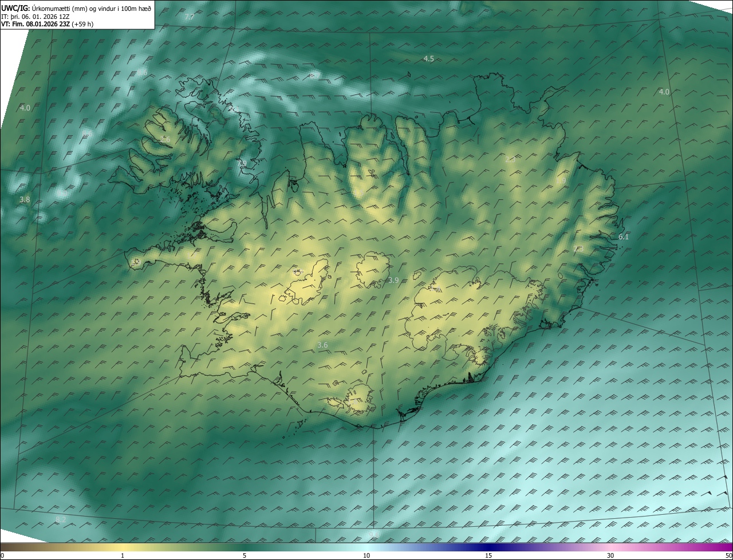Click the '8.2' value label in the southwest ocean

[61, 519]
